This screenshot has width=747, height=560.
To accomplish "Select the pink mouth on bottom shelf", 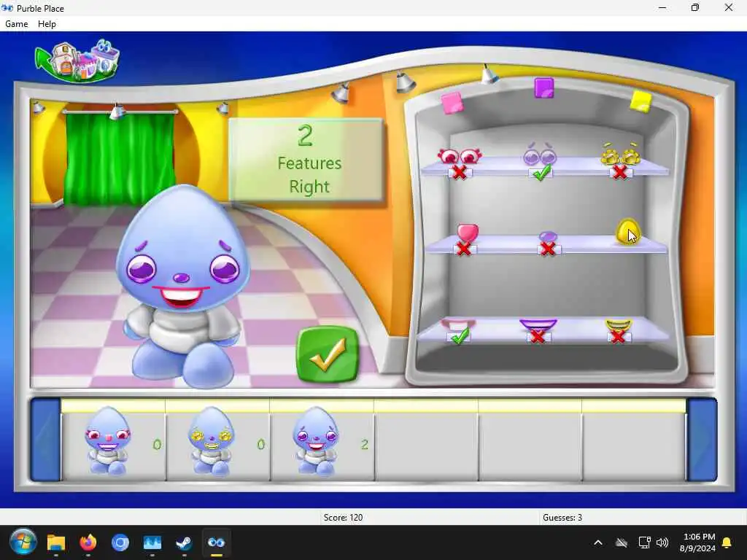I will [458, 324].
